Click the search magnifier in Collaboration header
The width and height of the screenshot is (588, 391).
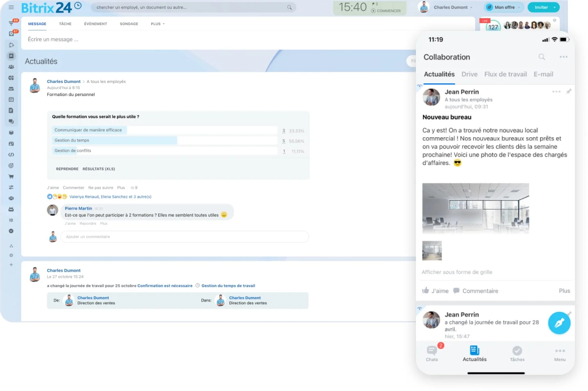542,57
